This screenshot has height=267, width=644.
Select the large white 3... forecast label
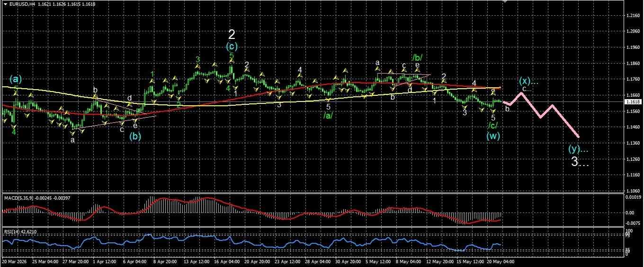[x=580, y=162]
